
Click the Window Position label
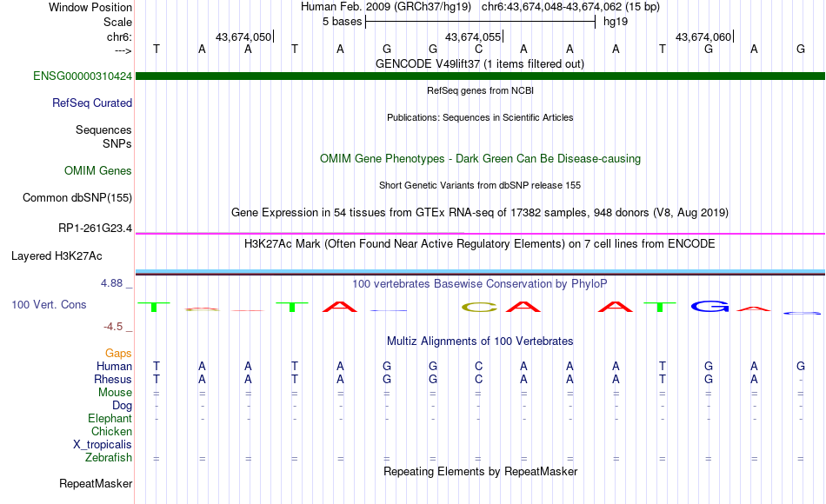click(x=90, y=7)
